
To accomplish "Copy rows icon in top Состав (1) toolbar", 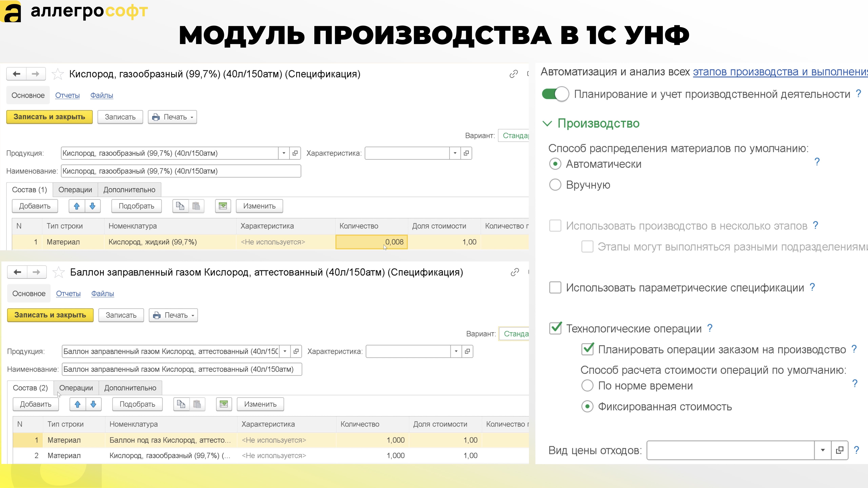I will point(180,206).
